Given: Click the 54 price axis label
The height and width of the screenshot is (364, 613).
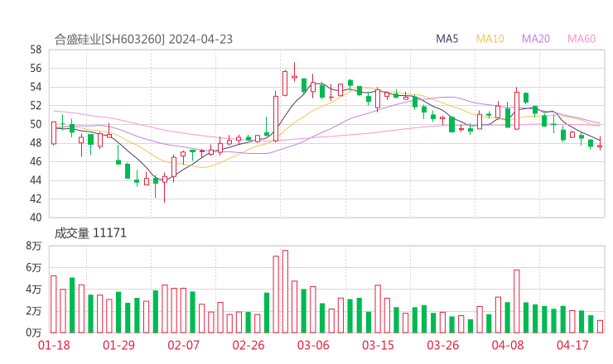Looking at the screenshot, I should [x=36, y=87].
